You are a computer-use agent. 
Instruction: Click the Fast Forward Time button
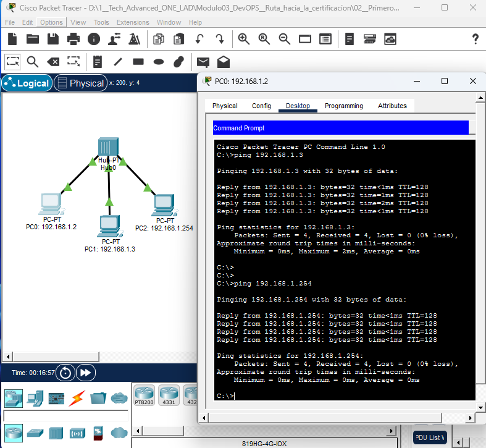(x=86, y=373)
